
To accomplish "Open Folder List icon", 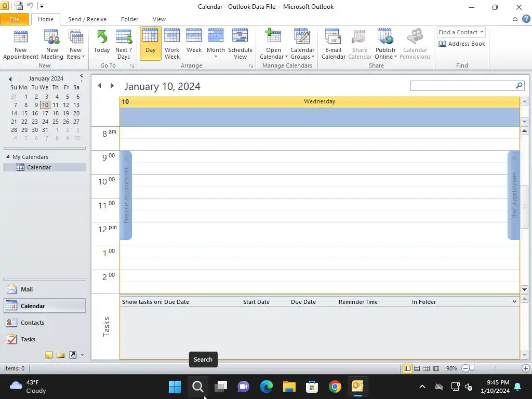I will pos(61,355).
